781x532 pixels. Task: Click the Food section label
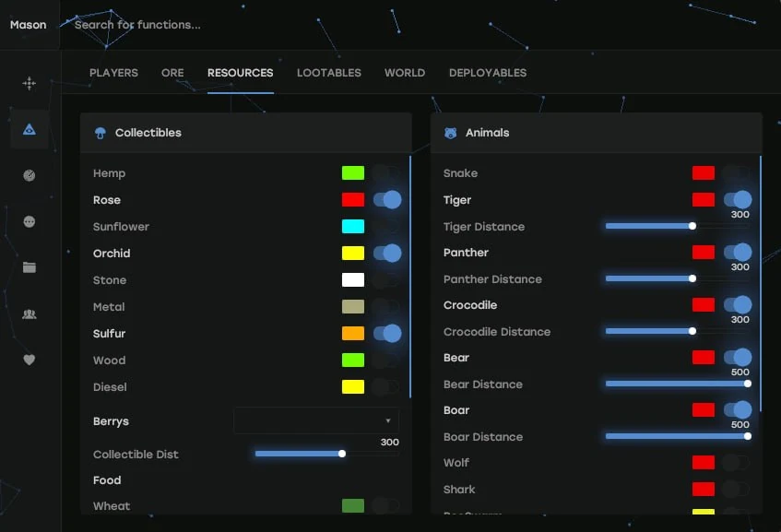tap(107, 480)
